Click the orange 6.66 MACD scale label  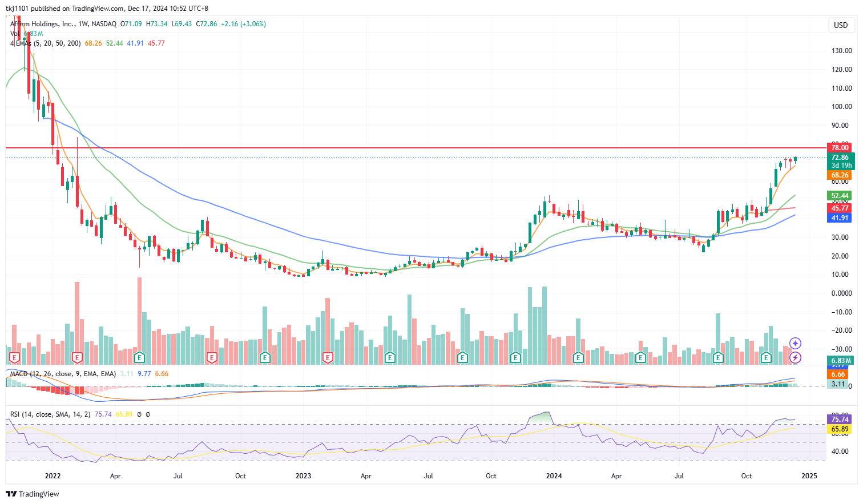tap(838, 374)
